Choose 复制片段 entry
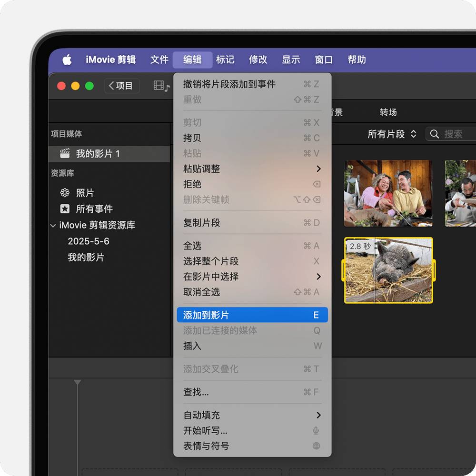Viewport: 476px width, 476px height. [252, 222]
